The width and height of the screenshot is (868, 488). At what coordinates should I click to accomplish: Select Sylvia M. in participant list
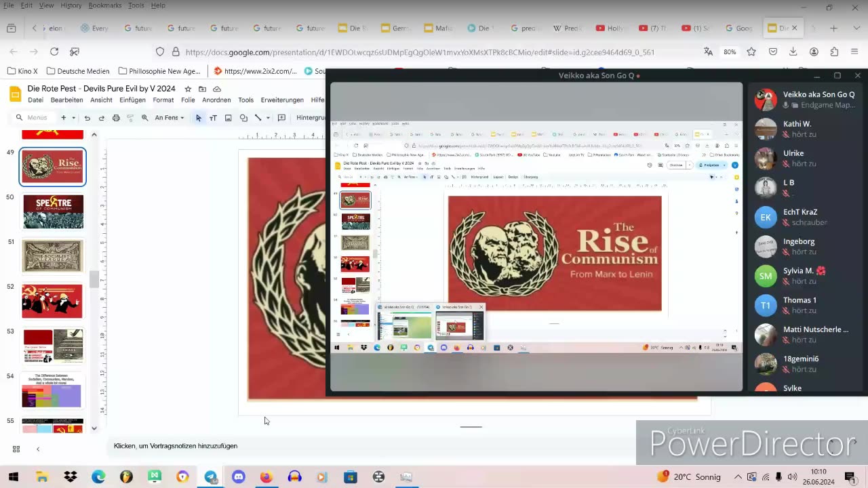(806, 276)
